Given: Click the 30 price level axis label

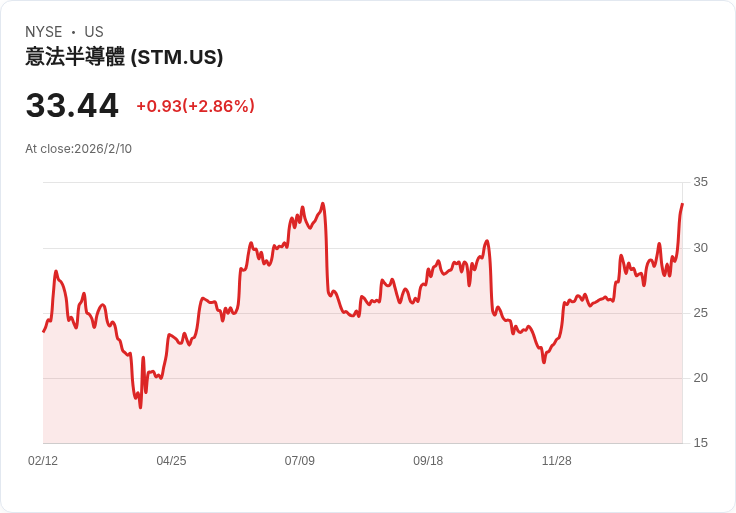Looking at the screenshot, I should (x=701, y=248).
